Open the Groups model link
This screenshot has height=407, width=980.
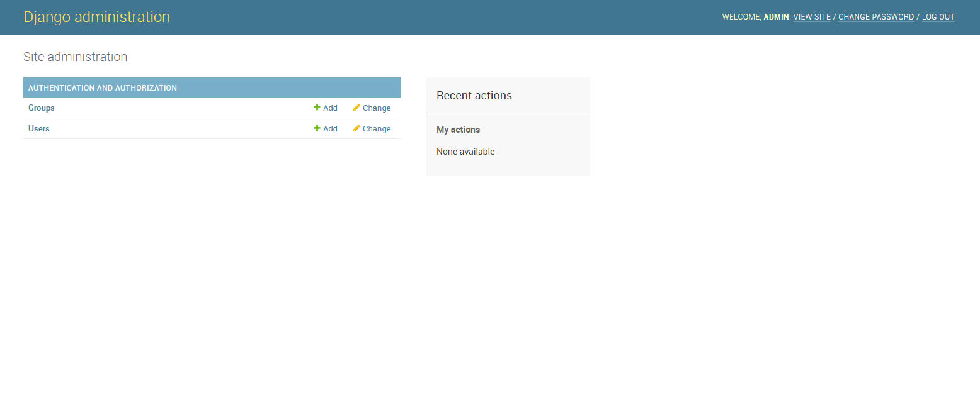42,108
